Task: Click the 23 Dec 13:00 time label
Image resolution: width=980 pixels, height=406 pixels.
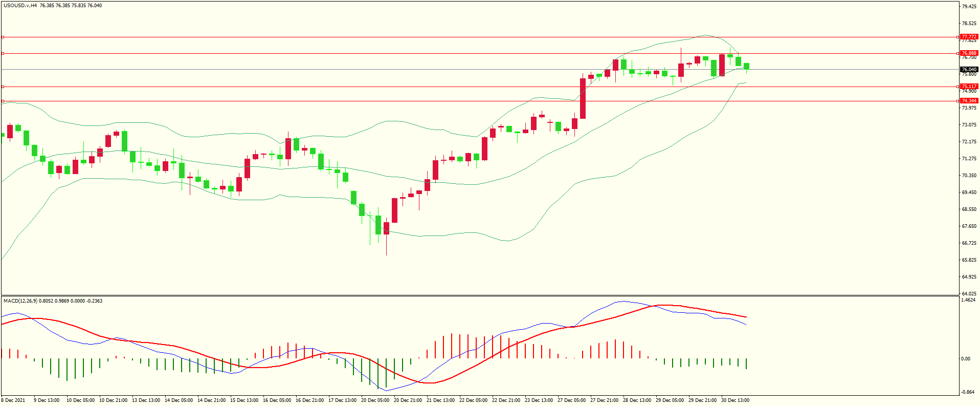Action: point(539,400)
